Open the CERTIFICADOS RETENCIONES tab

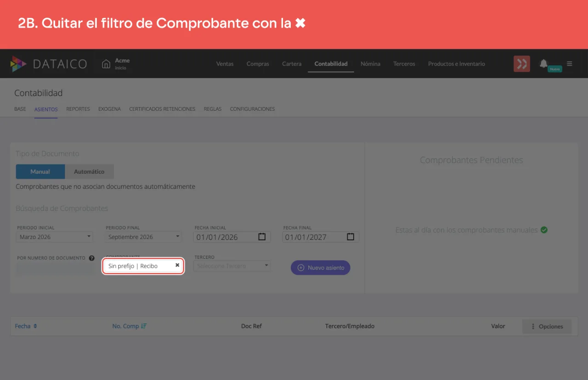tap(162, 109)
